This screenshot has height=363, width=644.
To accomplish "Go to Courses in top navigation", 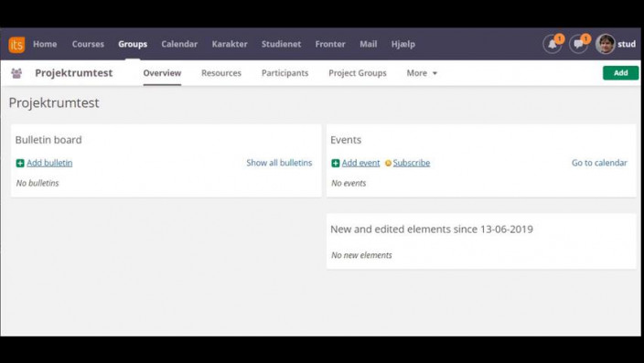I will [x=88, y=44].
